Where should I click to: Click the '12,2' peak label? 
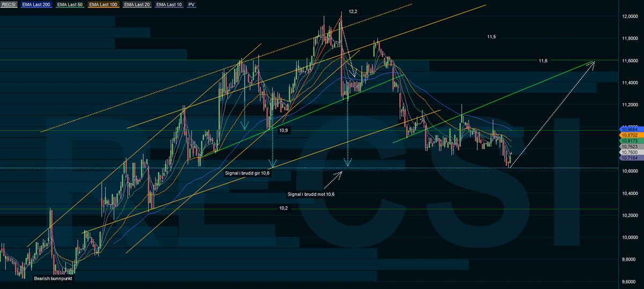click(353, 11)
